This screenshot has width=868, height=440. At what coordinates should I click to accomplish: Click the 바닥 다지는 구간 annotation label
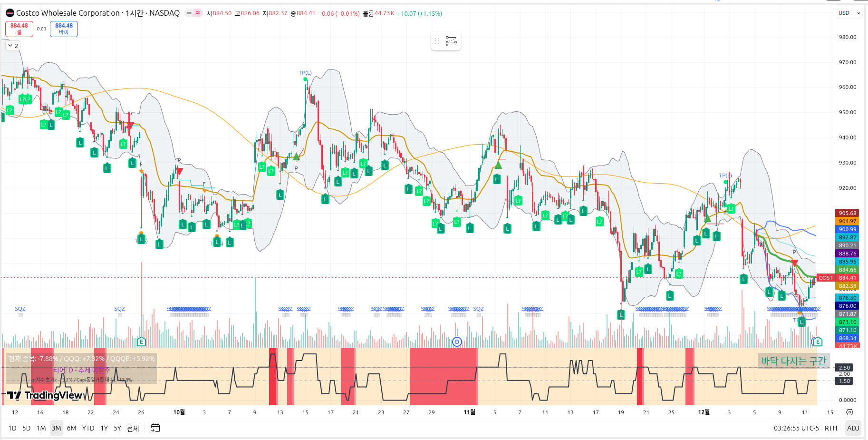coord(793,361)
